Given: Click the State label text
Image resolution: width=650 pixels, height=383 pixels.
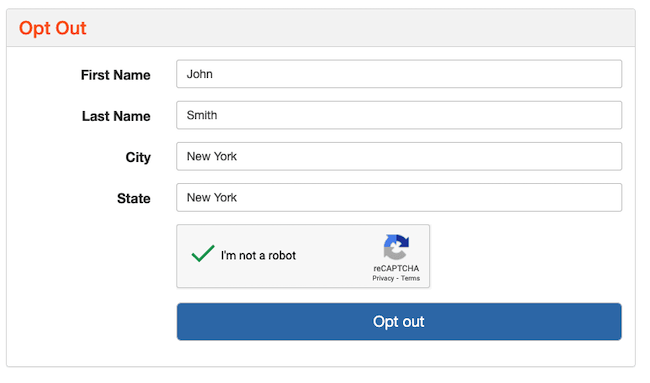Looking at the screenshot, I should [x=133, y=199].
